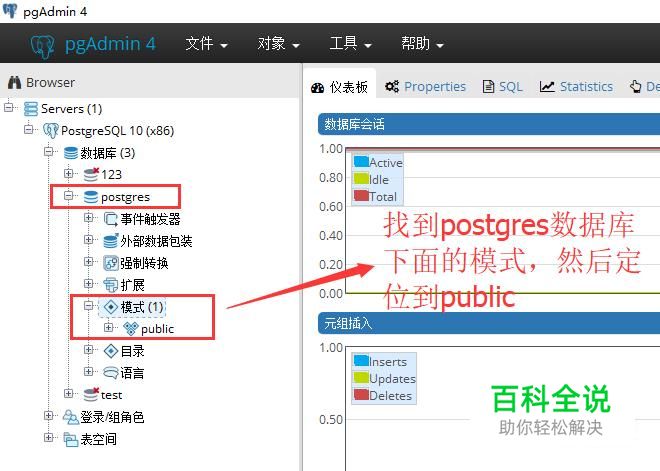Expand the 强制转换 node

pos(88,261)
